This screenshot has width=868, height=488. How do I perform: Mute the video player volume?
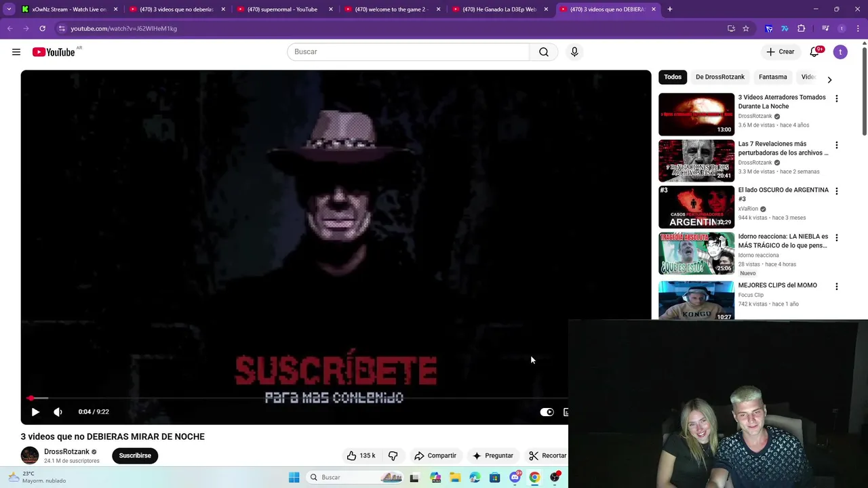[58, 411]
